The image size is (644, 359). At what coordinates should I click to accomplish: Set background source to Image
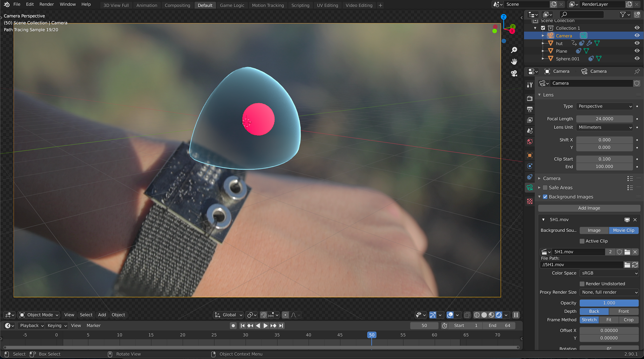594,230
